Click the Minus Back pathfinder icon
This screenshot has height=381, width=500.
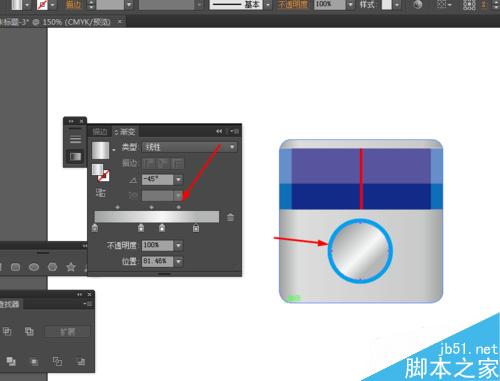coord(80,361)
